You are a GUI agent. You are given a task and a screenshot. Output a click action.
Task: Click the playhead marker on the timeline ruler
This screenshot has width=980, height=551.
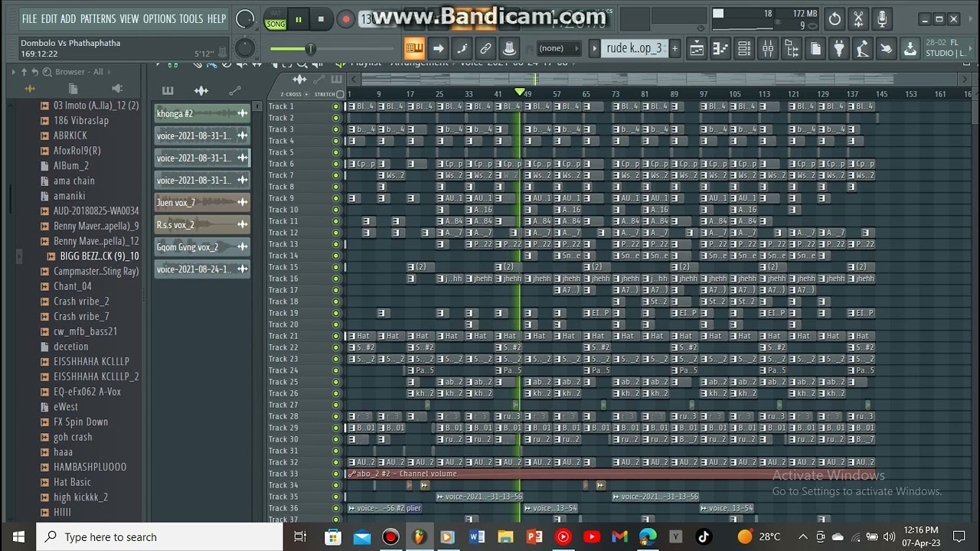(x=521, y=93)
